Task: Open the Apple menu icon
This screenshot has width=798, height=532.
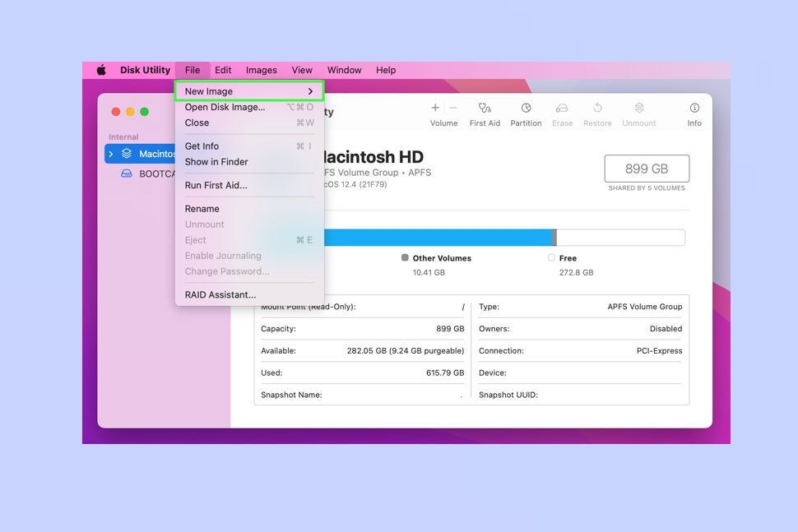Action: click(x=100, y=70)
